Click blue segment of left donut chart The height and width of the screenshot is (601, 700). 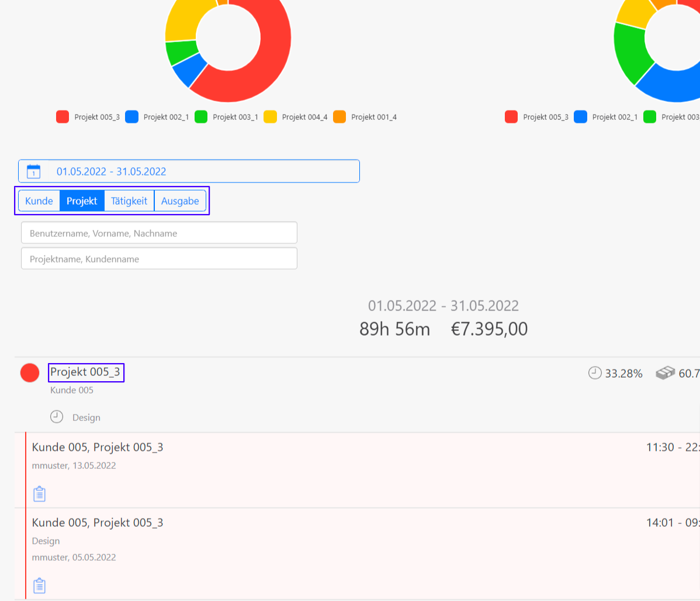click(190, 71)
